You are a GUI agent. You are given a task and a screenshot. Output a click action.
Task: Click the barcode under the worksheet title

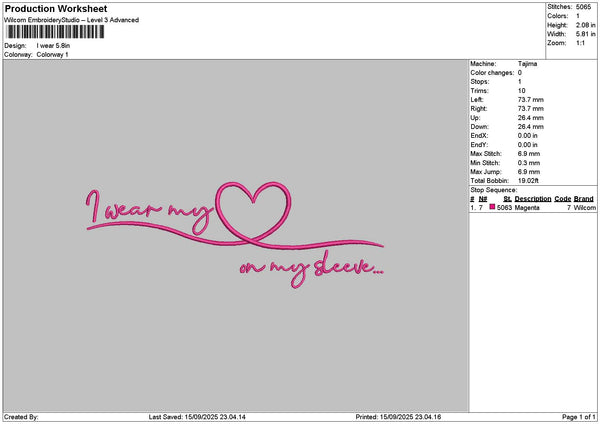pos(55,32)
